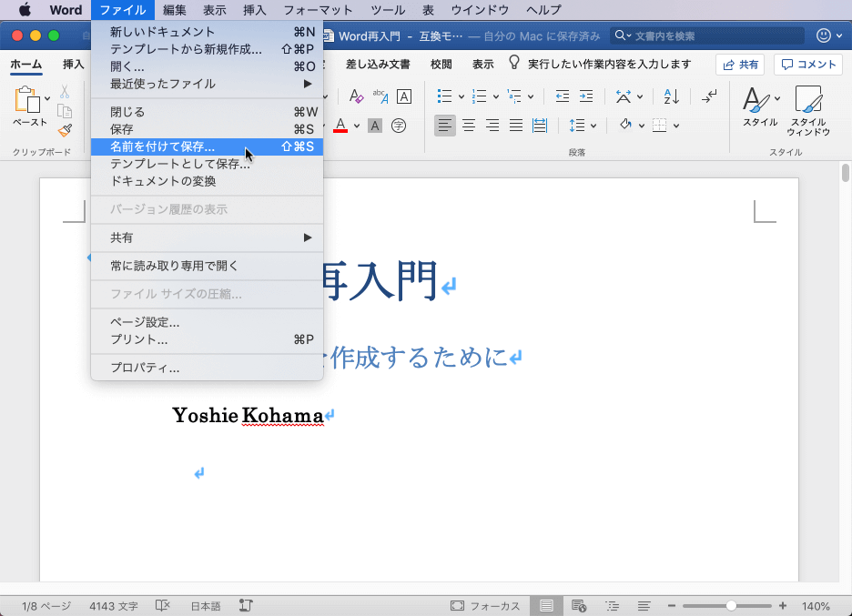Click the Share button
Viewport: 852px width, 616px height.
click(x=740, y=65)
